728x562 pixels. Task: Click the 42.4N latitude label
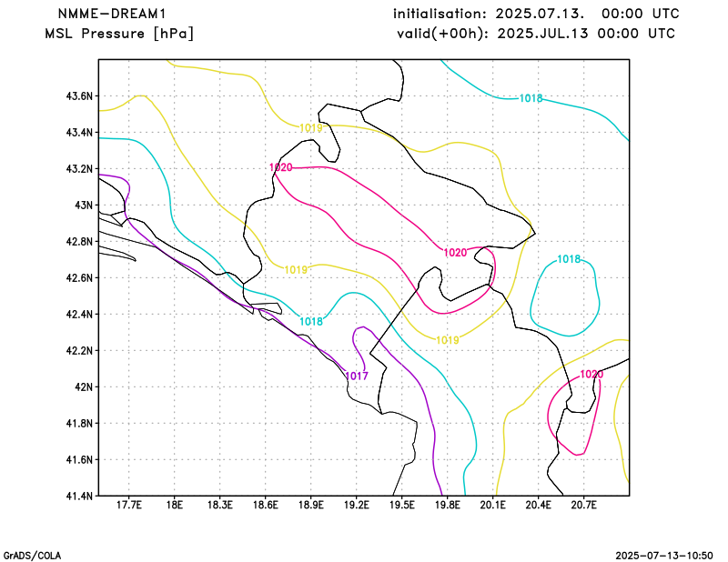pyautogui.click(x=79, y=315)
